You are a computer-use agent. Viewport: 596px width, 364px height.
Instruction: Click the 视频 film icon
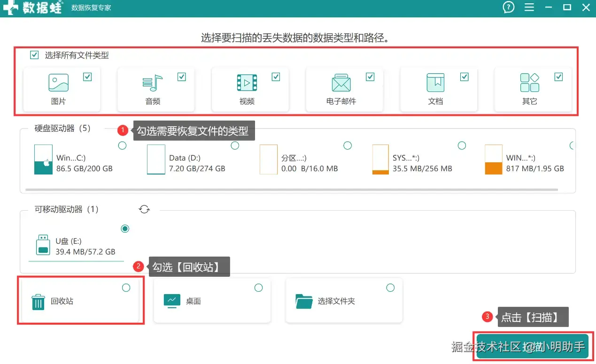pos(247,83)
